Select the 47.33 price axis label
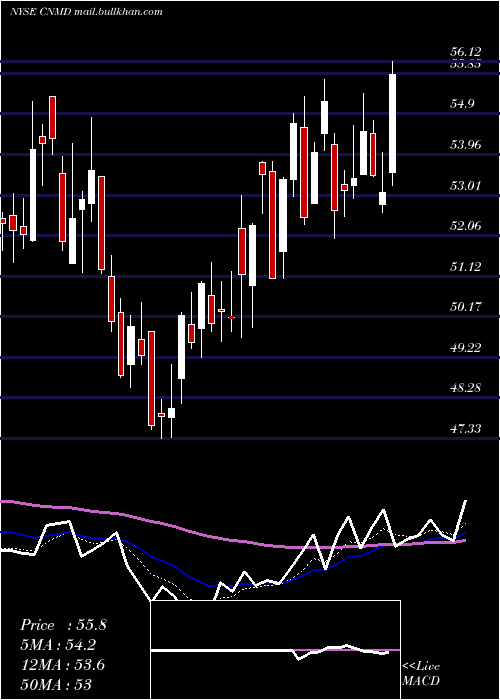 466,429
